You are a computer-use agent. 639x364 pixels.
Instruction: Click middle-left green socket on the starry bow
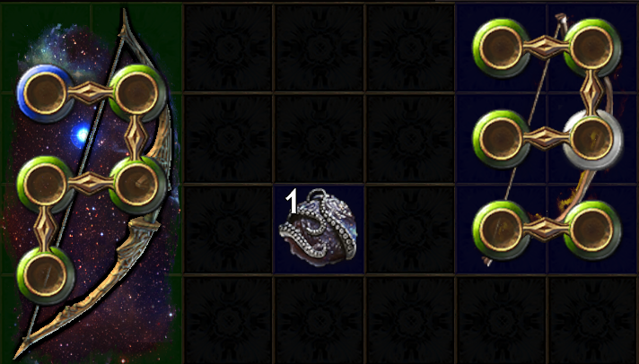(x=45, y=185)
